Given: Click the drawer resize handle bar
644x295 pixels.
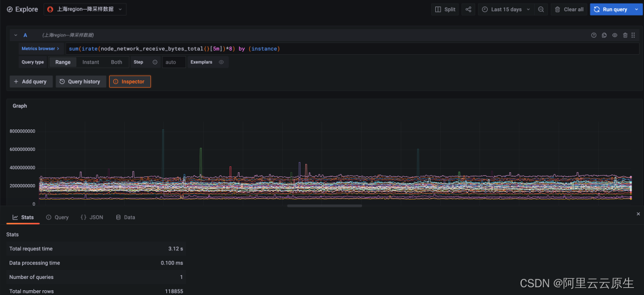Looking at the screenshot, I should click(x=324, y=206).
